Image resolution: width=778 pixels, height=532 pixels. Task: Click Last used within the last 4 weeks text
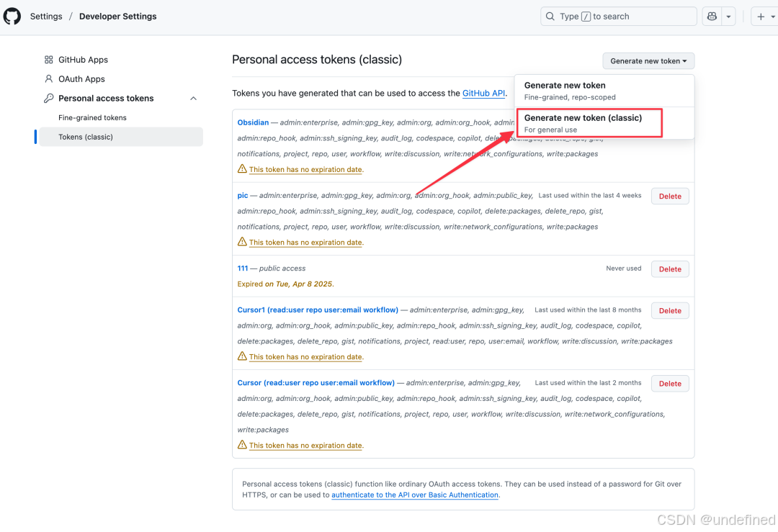coord(590,195)
